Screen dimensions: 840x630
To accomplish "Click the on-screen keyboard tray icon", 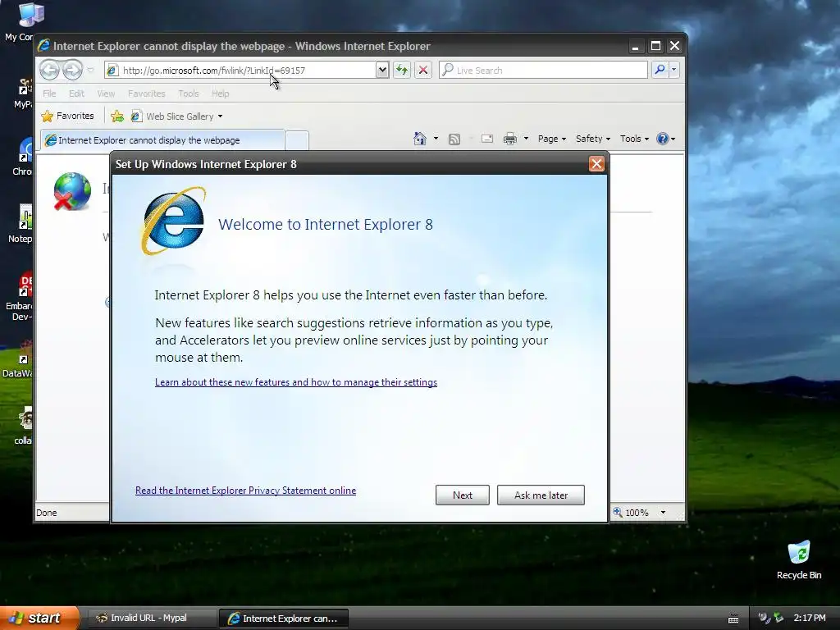I will [733, 619].
